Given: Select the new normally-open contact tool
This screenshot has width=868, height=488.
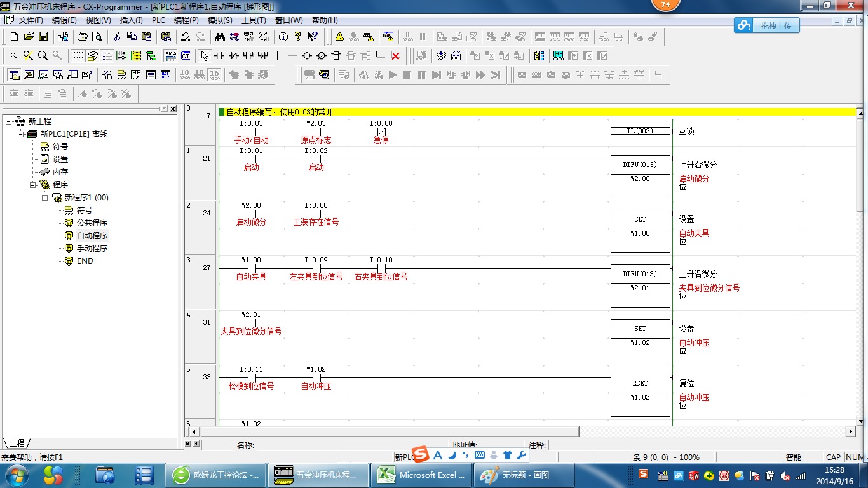Looking at the screenshot, I should pos(219,56).
